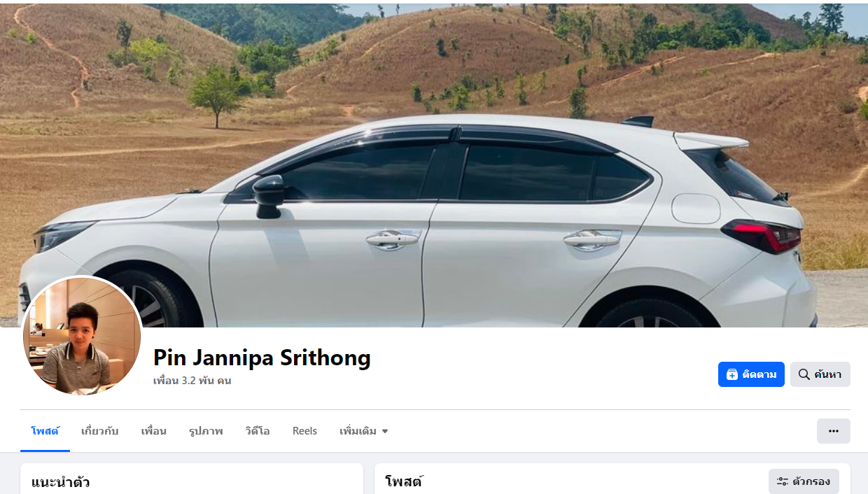
Task: Click the ติดตาม follow button
Action: [x=751, y=374]
